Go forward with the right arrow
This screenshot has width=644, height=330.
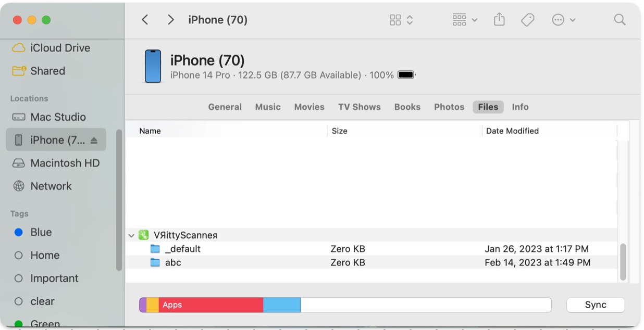coord(170,20)
